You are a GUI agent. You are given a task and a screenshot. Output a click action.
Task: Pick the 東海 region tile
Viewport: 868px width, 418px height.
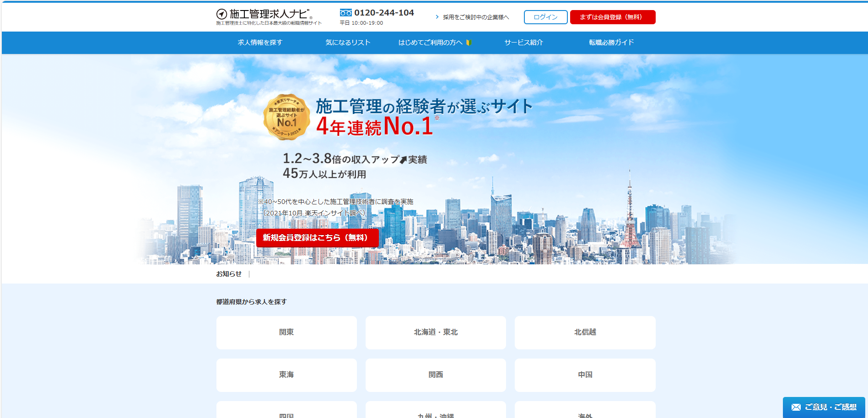(286, 375)
